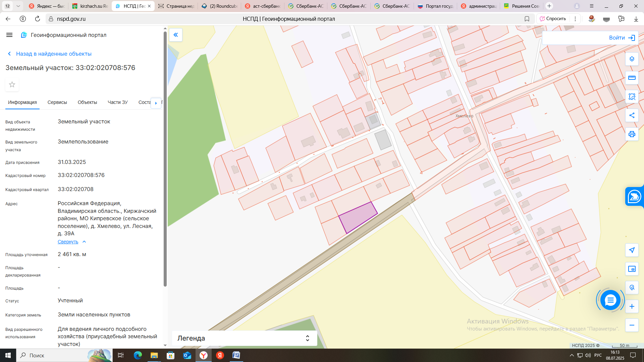Center the map on my location
Viewport: 644px width, 362px height.
pos(632,250)
